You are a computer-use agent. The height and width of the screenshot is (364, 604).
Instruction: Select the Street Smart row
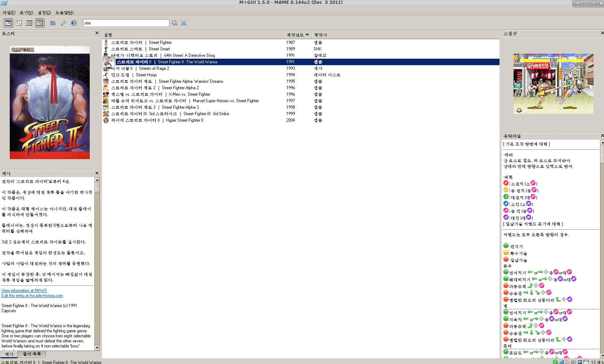pos(301,49)
